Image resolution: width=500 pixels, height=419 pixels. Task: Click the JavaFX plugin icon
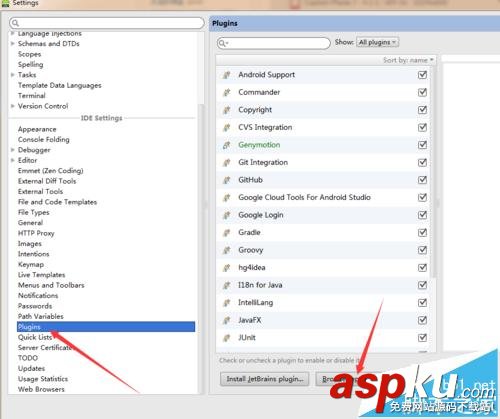227,320
